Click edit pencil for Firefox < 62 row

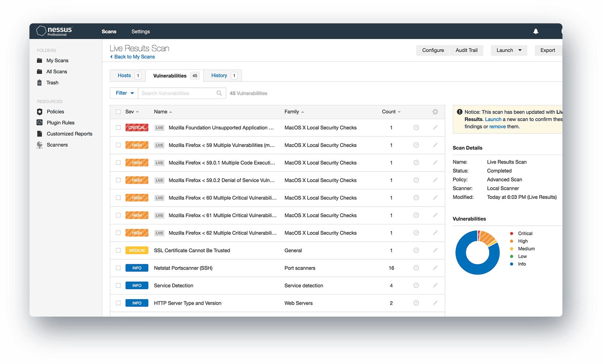[x=435, y=233]
